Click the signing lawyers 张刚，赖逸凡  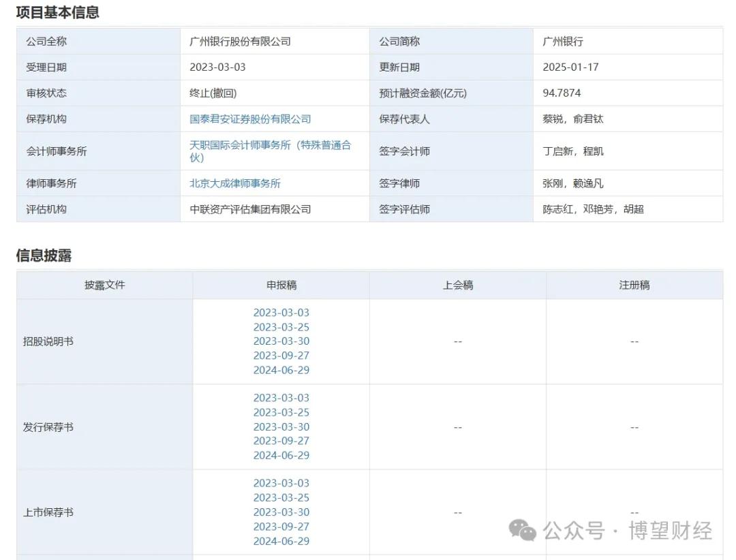[572, 183]
